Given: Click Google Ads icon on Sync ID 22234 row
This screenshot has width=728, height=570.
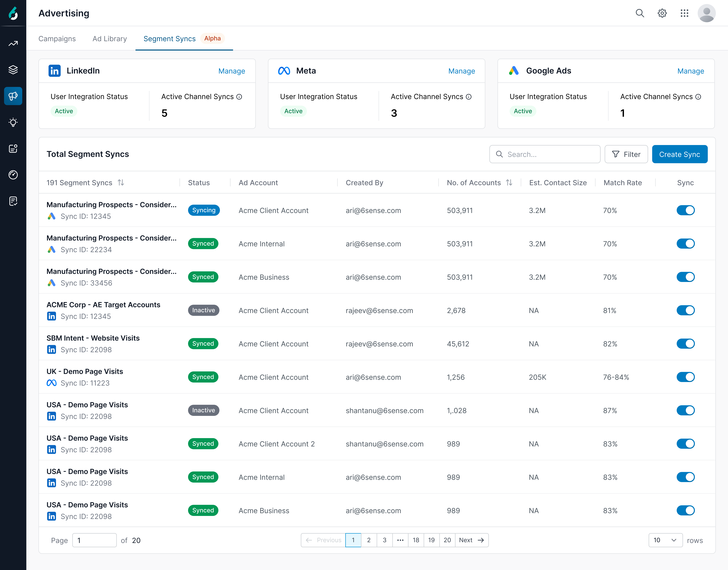Looking at the screenshot, I should (51, 250).
